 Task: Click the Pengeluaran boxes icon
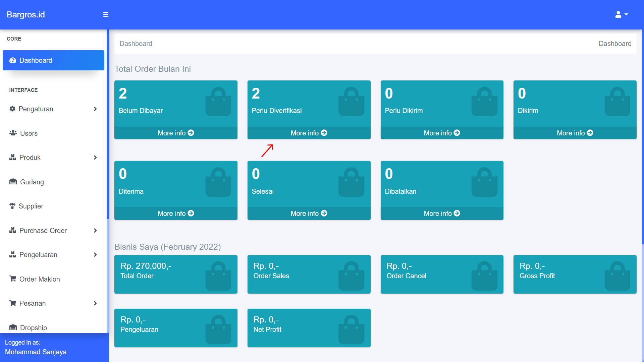pyautogui.click(x=13, y=254)
